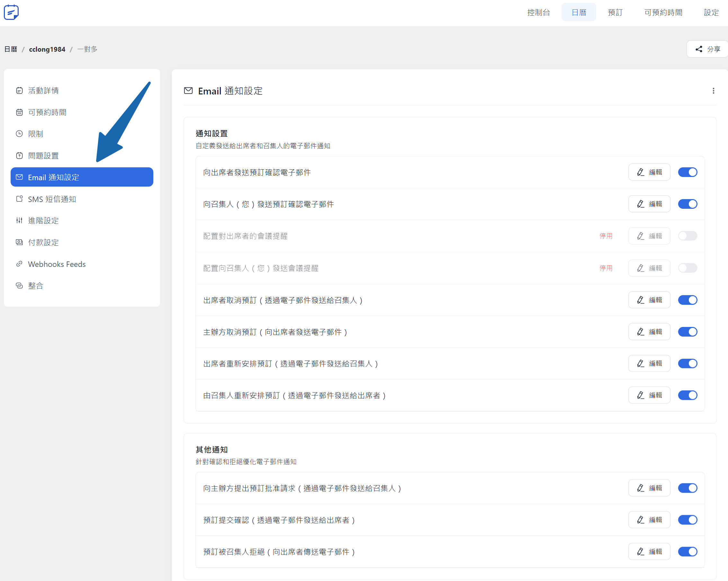Enable 配置對出席者的會議提醒 toggle

click(688, 236)
